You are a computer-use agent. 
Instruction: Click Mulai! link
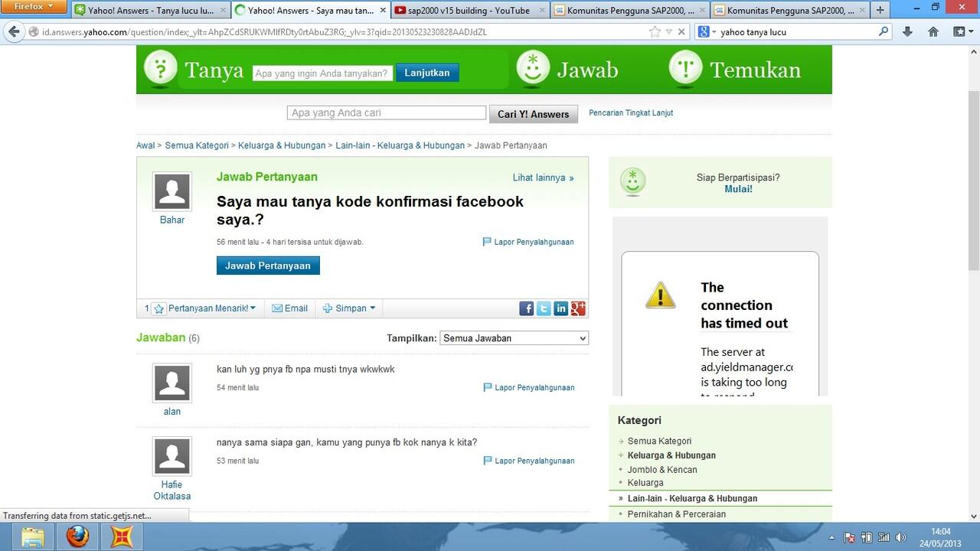click(739, 188)
